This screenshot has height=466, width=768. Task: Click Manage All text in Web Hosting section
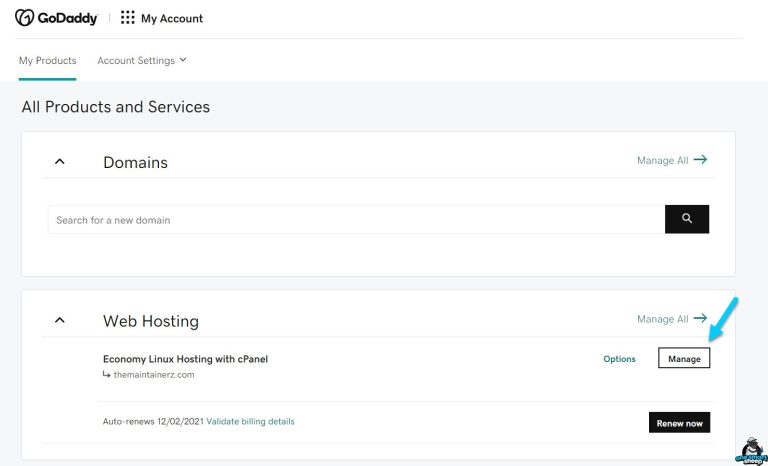coord(662,319)
